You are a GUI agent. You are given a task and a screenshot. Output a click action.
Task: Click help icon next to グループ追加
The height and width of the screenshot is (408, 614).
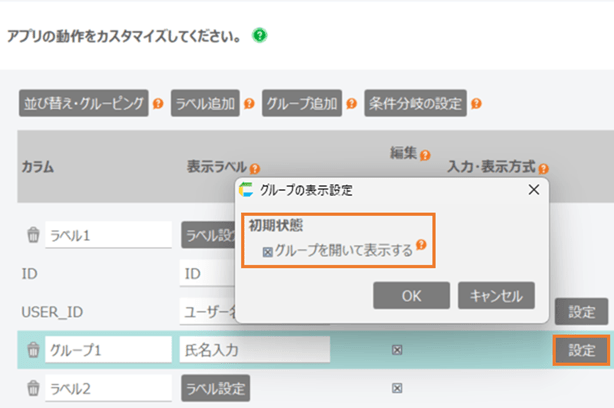pos(352,104)
